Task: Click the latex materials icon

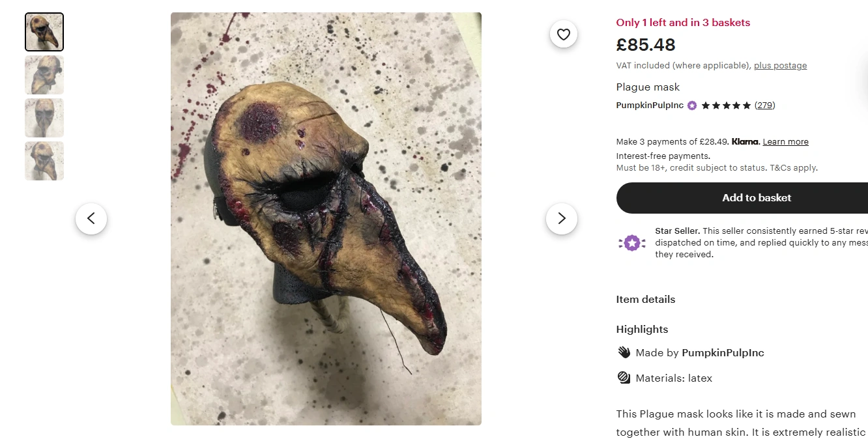Action: click(624, 378)
